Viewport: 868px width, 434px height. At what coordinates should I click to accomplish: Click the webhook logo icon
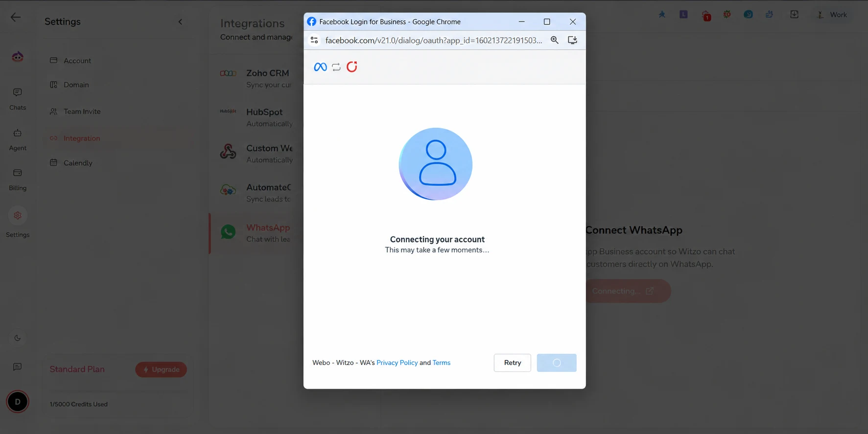[x=228, y=152]
